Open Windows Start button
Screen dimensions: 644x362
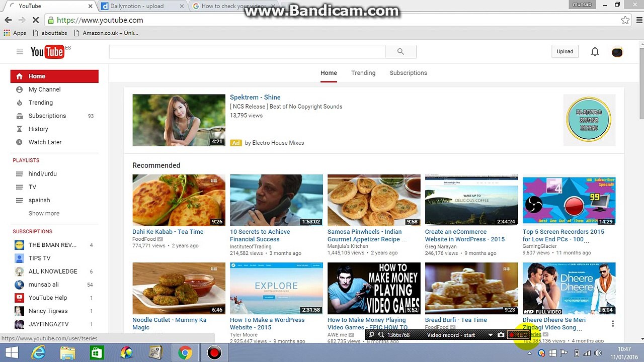click(12, 353)
